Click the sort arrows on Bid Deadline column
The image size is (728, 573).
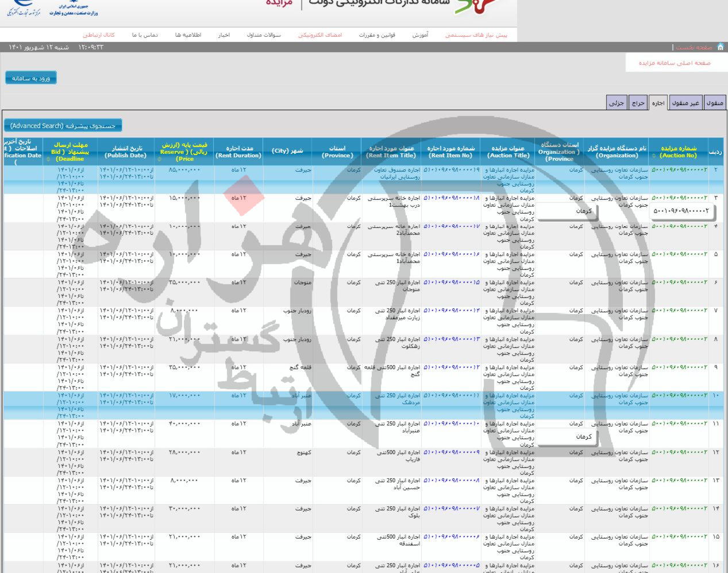(x=48, y=159)
